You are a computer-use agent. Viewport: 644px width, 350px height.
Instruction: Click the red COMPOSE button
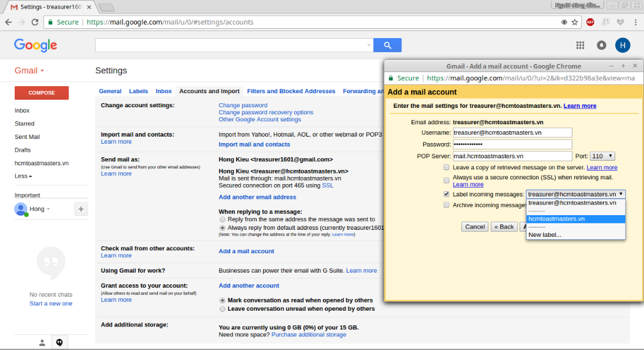[x=42, y=93]
